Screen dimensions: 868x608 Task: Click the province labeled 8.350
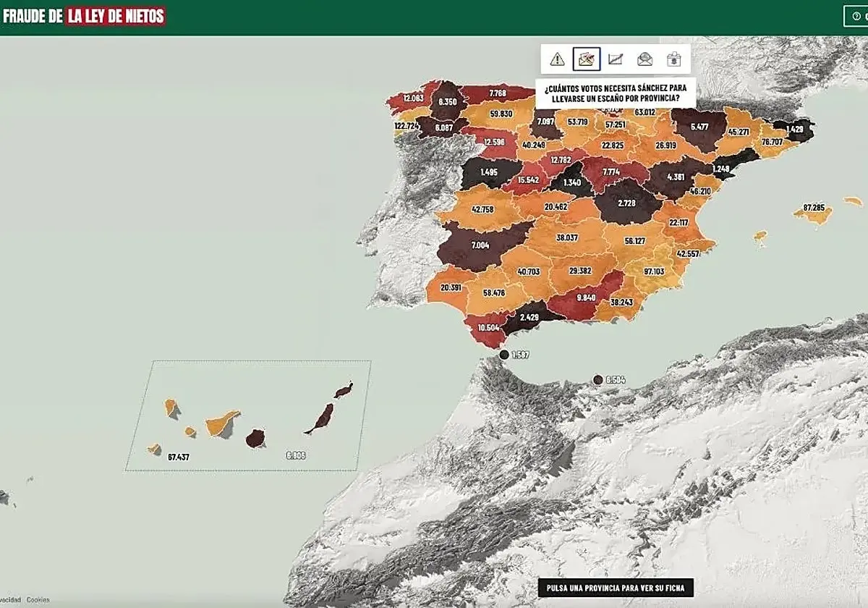[448, 103]
